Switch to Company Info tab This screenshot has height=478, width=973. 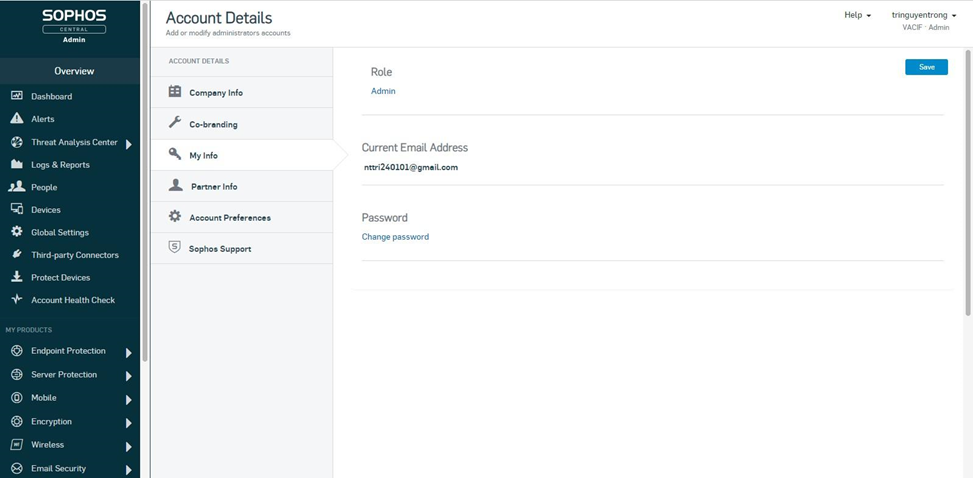click(x=242, y=92)
